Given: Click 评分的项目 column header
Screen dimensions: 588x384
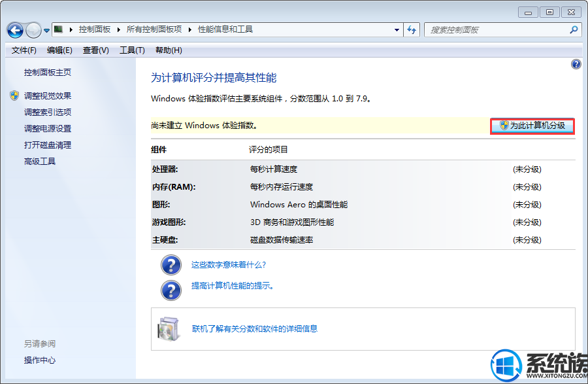Looking at the screenshot, I should [x=269, y=150].
